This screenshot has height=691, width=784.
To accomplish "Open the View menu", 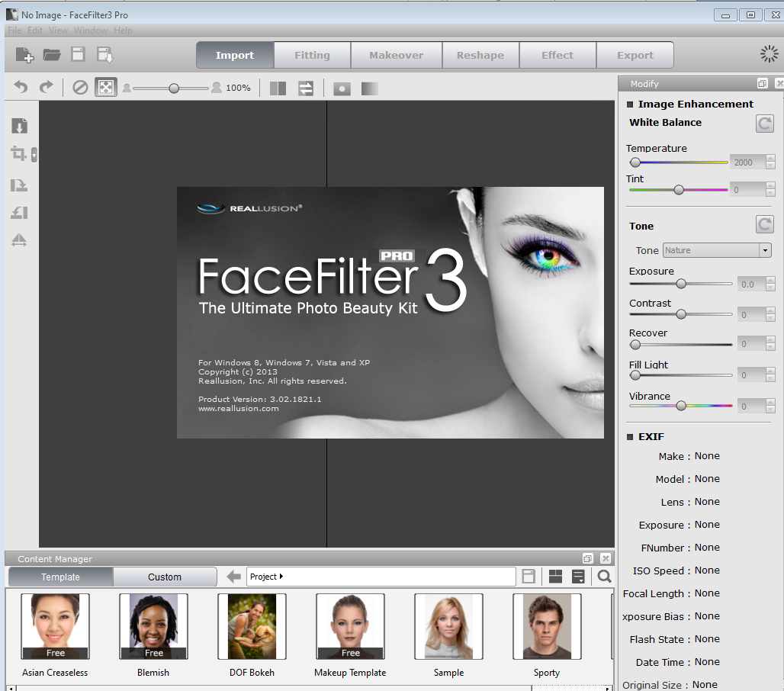I will [x=58, y=31].
